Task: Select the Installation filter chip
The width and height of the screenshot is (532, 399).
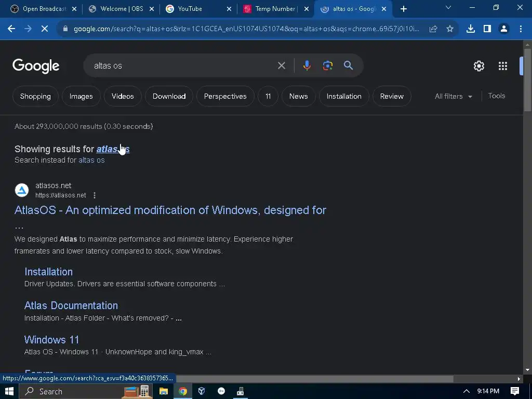Action: click(344, 96)
